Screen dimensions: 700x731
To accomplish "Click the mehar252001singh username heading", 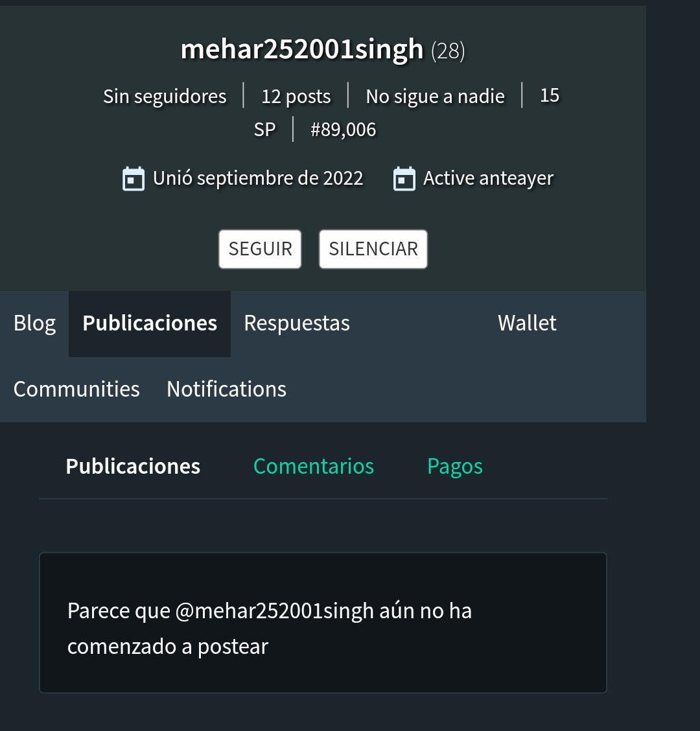I will (302, 49).
